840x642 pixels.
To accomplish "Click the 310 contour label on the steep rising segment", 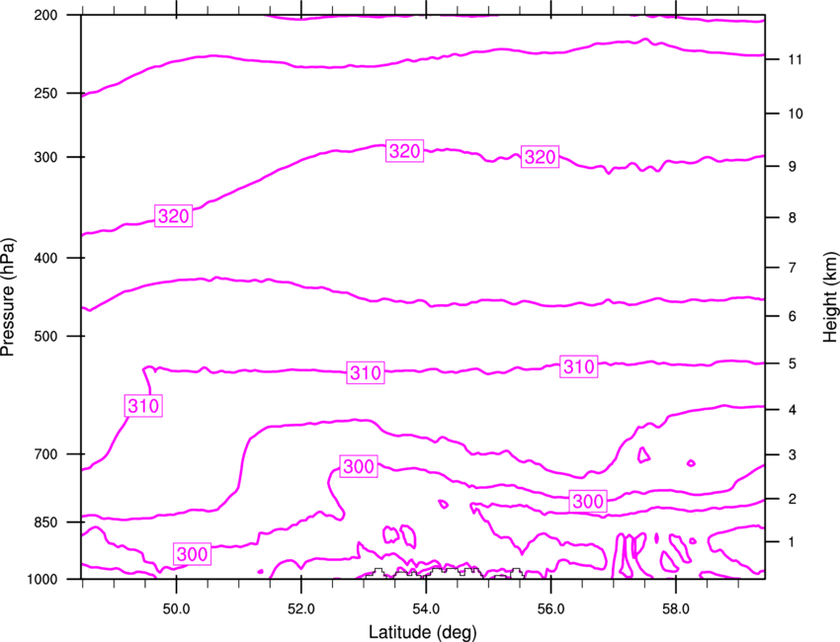I will [143, 406].
